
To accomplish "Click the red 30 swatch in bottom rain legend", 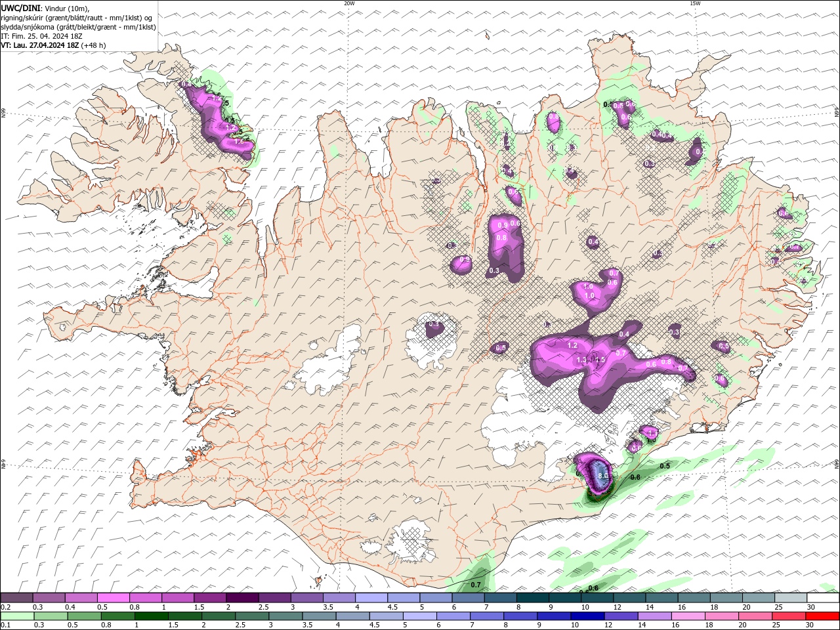I will coord(823,616).
